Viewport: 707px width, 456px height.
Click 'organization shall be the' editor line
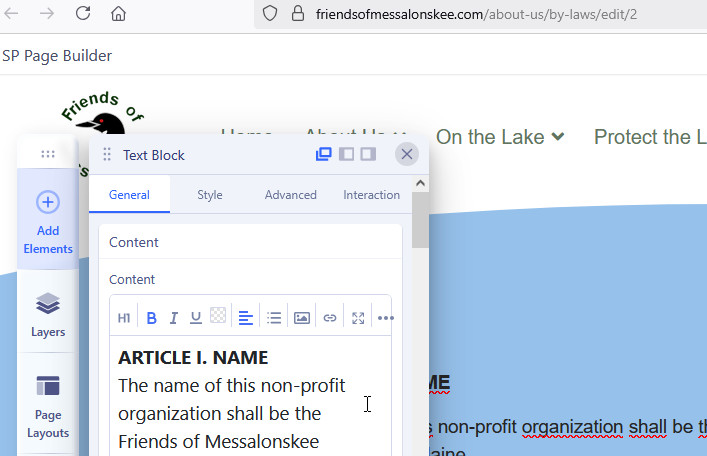(x=220, y=414)
